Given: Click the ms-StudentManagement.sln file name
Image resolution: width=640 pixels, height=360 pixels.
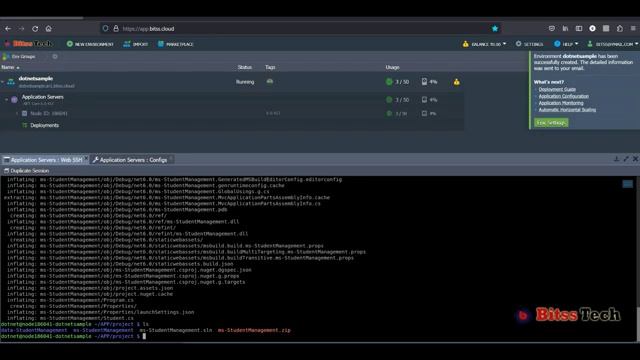Looking at the screenshot, I should 176,330.
